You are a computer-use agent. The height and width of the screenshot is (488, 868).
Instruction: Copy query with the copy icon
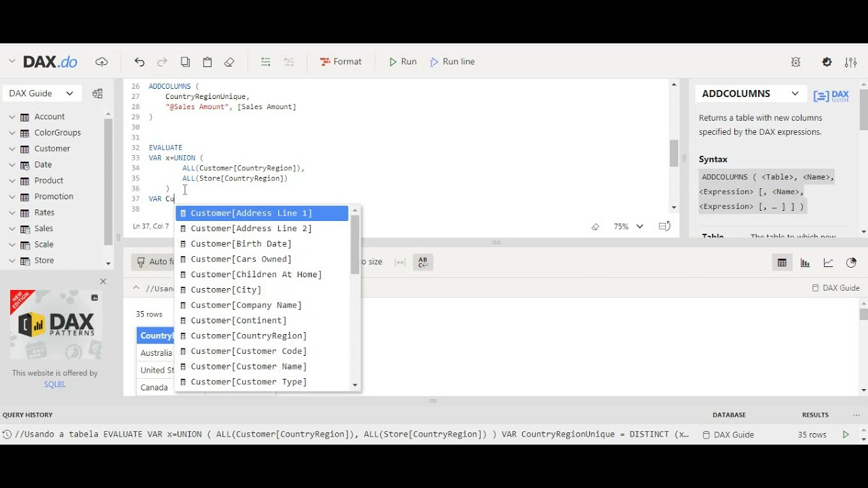[x=185, y=62]
